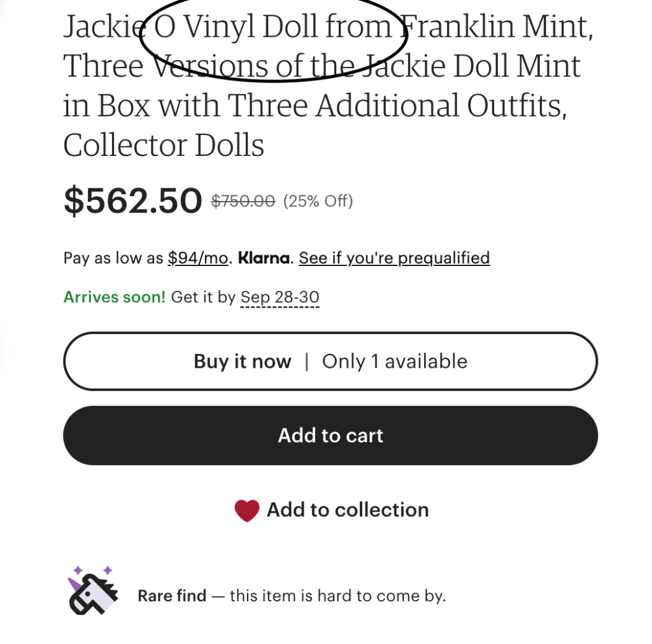Click the crossed-out $750.00 original price

pos(243,201)
